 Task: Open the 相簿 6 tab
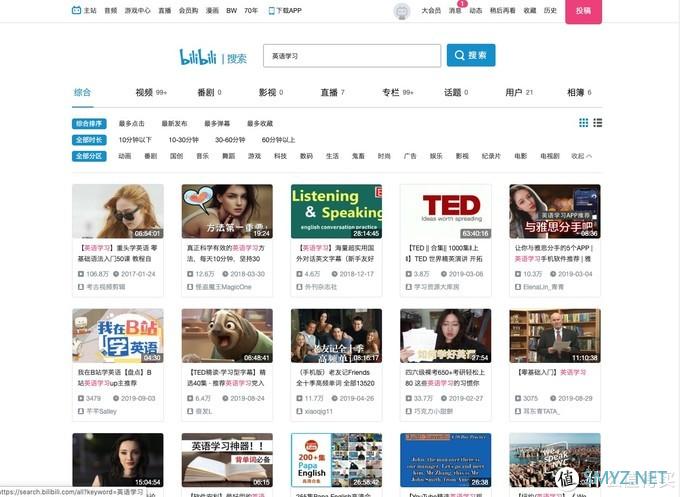click(579, 92)
